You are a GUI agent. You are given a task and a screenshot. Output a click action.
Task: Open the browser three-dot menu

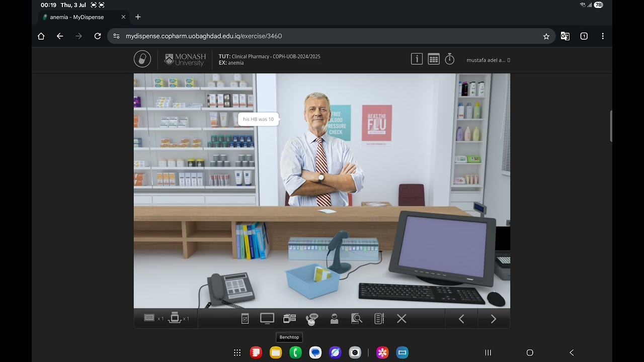(x=603, y=36)
